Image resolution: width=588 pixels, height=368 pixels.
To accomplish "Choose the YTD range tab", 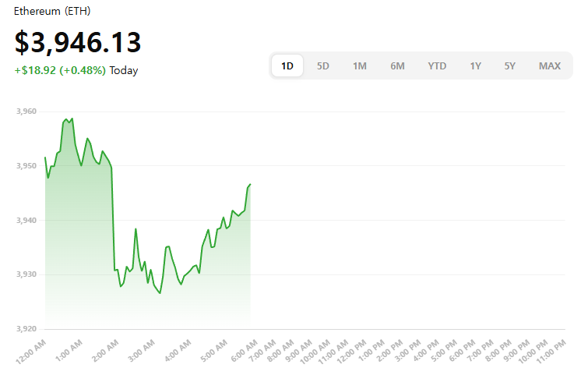I will (437, 66).
